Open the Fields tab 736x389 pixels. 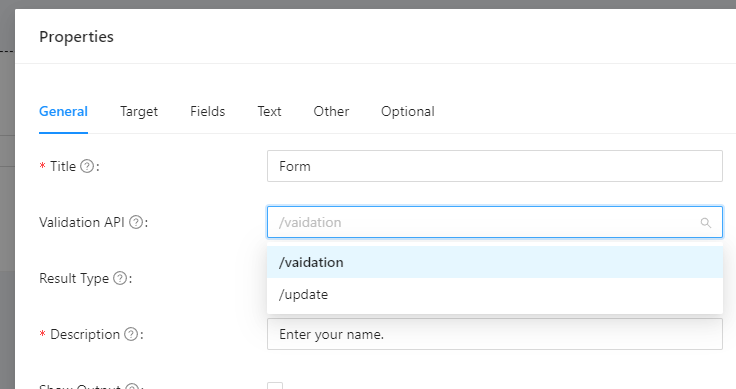tap(207, 111)
